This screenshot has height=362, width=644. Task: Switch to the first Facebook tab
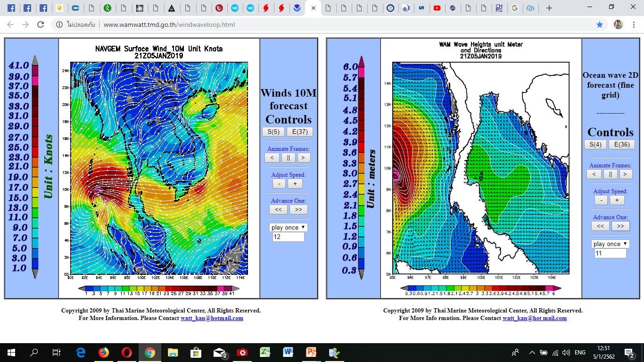coord(12,8)
